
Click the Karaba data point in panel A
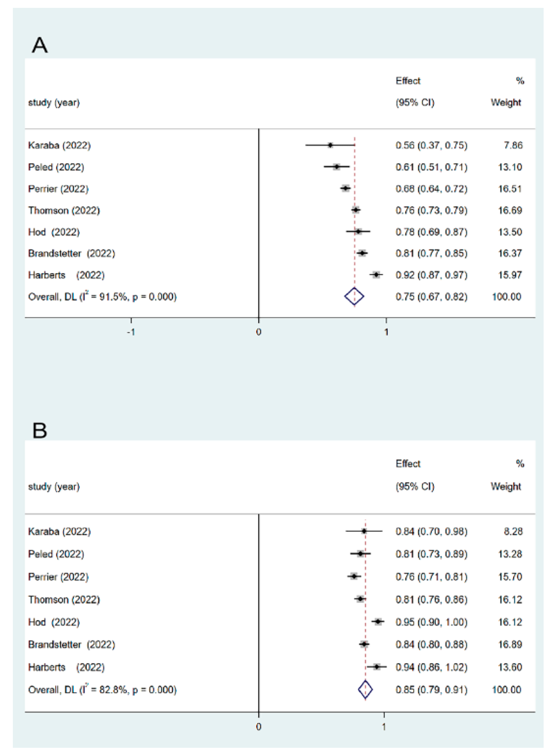pyautogui.click(x=330, y=145)
